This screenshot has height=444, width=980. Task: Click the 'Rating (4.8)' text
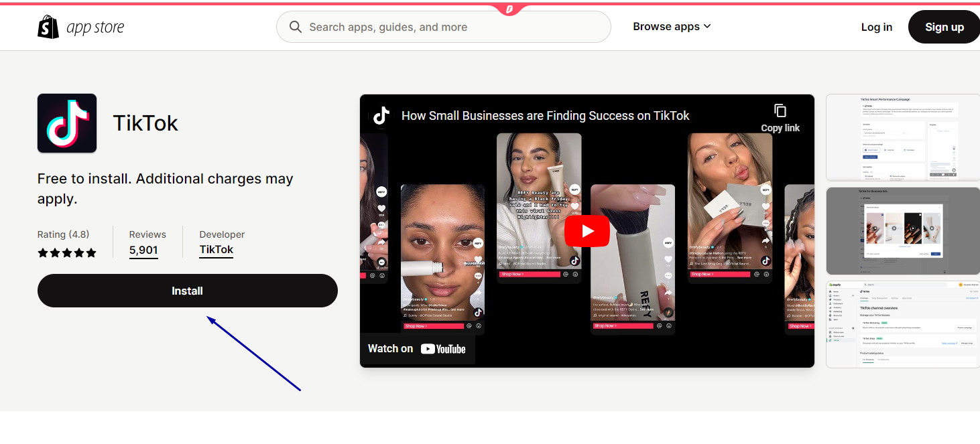coord(63,234)
